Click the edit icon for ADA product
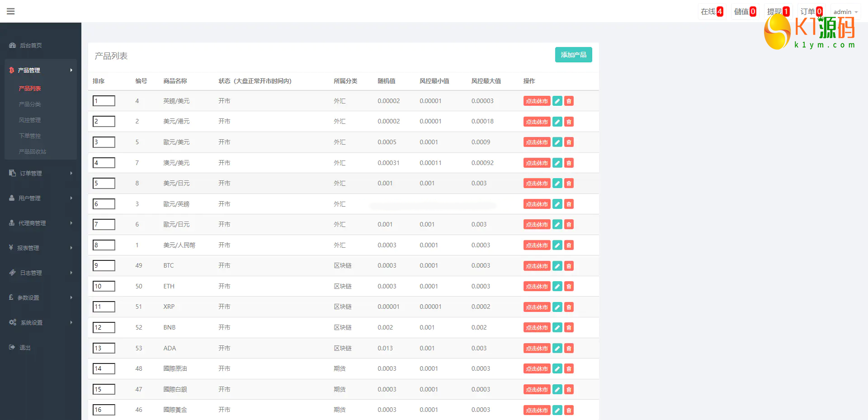Screen dimensions: 868x420 tap(557, 348)
